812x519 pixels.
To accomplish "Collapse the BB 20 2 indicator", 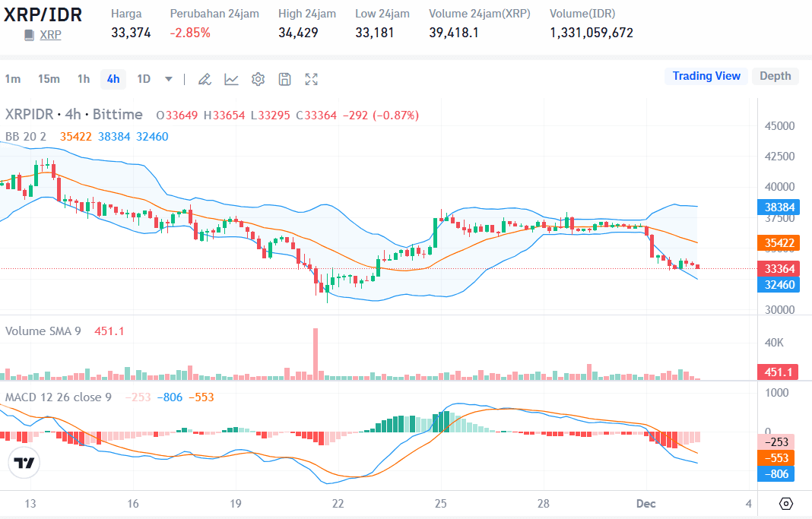I will coord(28,137).
